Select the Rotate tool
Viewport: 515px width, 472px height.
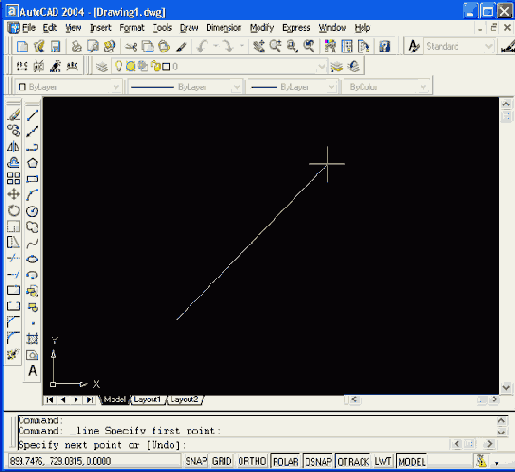(14, 211)
